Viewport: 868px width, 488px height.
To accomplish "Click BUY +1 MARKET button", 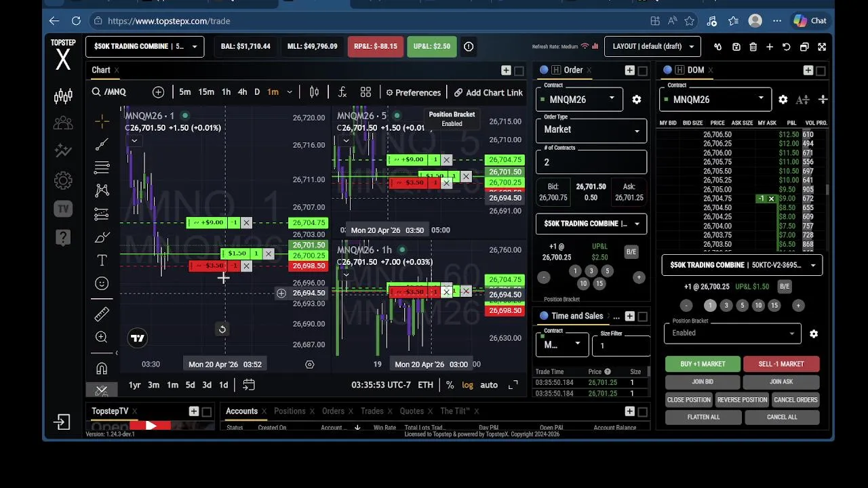I will [x=703, y=364].
